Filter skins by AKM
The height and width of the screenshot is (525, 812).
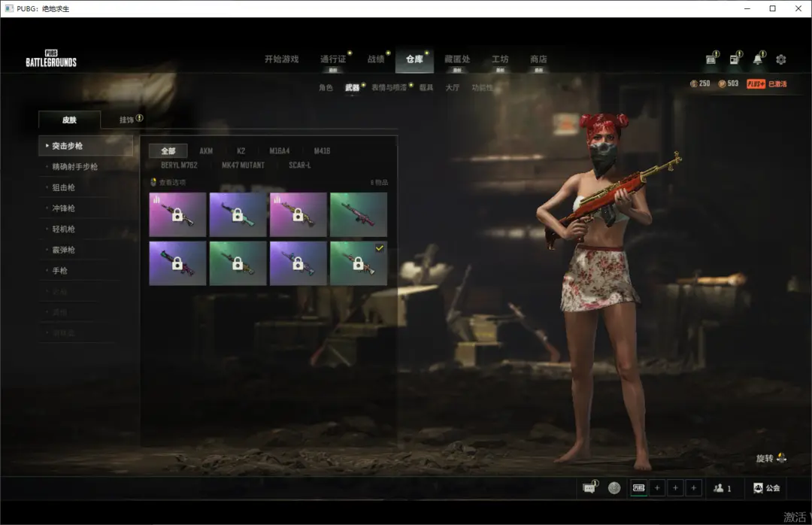tap(206, 151)
